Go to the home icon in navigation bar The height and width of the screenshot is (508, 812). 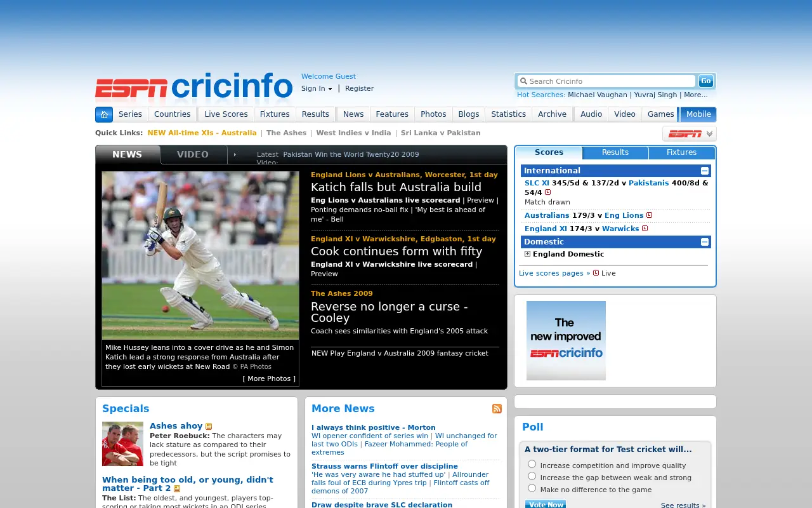pos(104,114)
